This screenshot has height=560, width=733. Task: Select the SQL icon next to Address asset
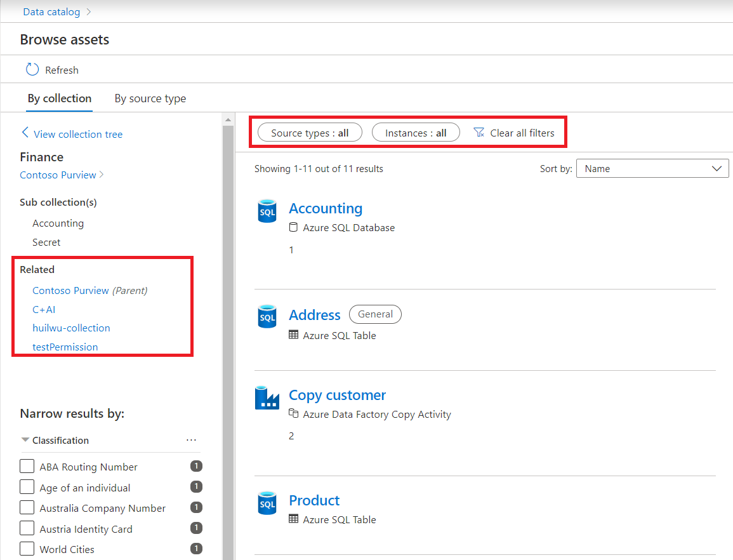(267, 316)
